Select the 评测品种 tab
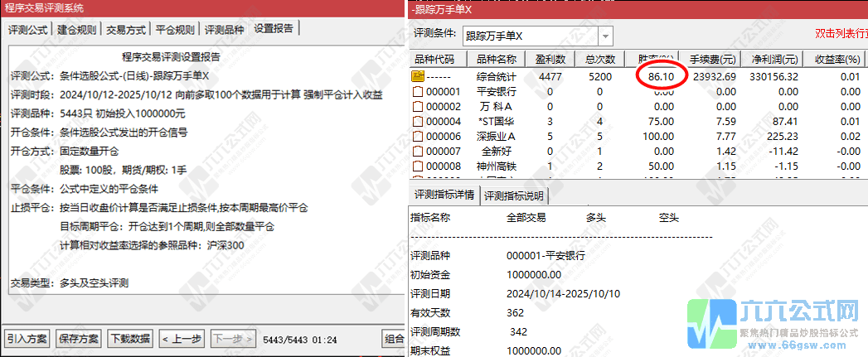868x357 pixels. click(225, 29)
